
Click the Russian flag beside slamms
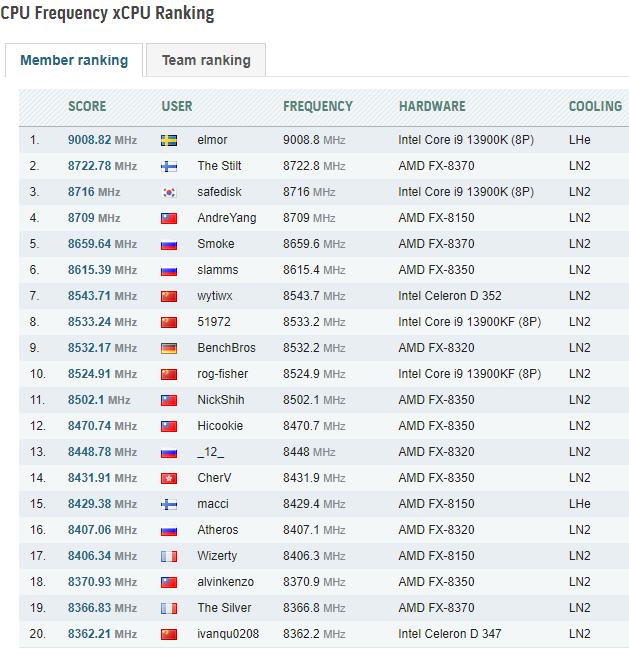coord(169,270)
